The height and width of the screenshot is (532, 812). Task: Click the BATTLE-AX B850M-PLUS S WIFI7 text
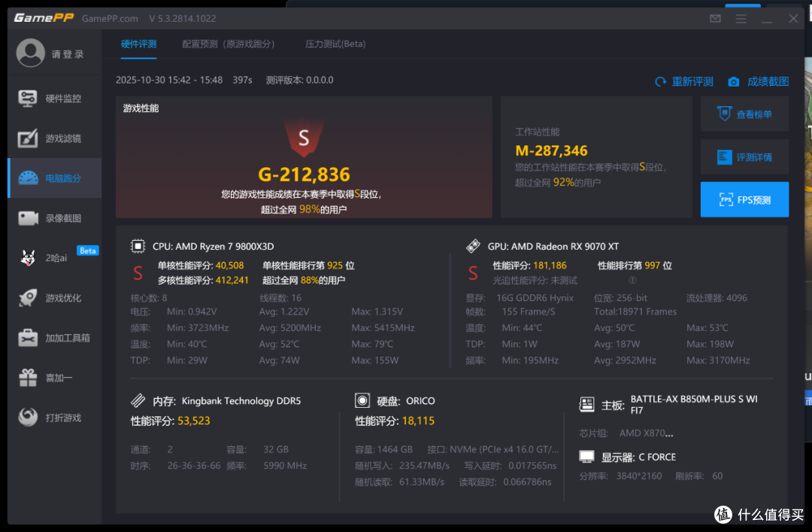[x=694, y=404]
